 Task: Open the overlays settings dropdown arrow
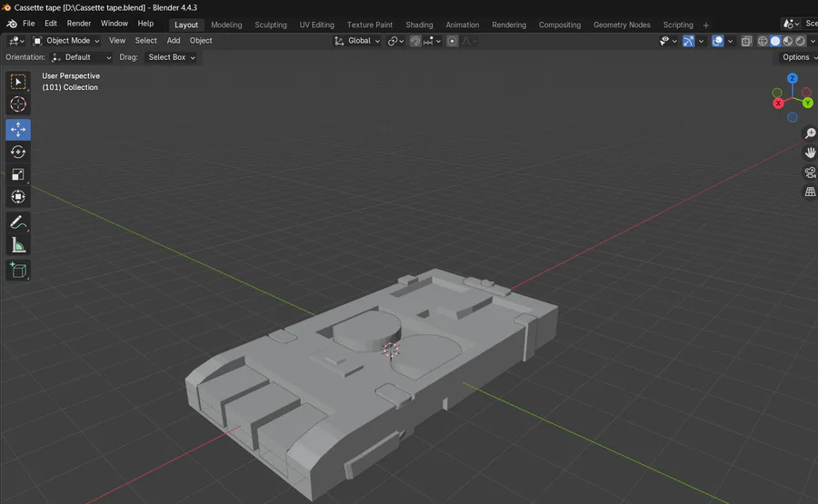(730, 41)
